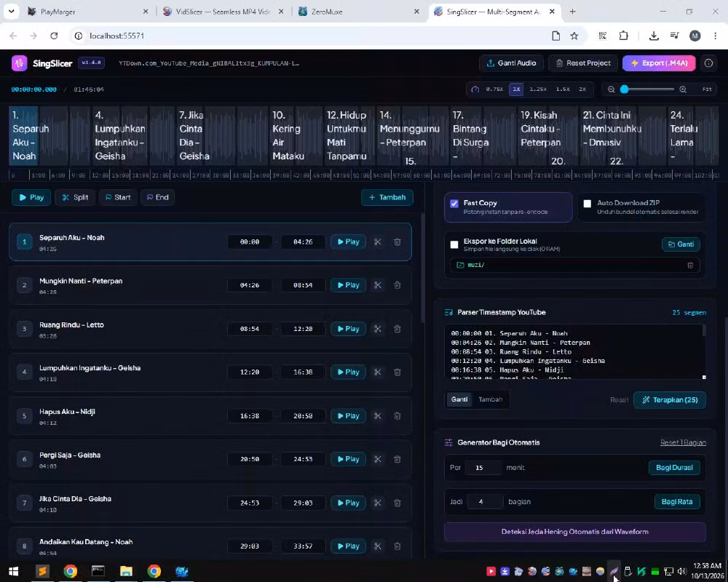Delete Lumpuhkan Ingatanku - Geisha with trash icon
This screenshot has height=582, width=728.
coord(397,372)
